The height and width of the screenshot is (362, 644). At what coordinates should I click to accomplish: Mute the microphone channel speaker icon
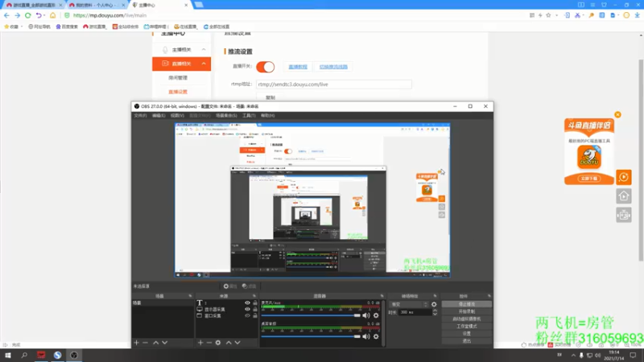(366, 315)
